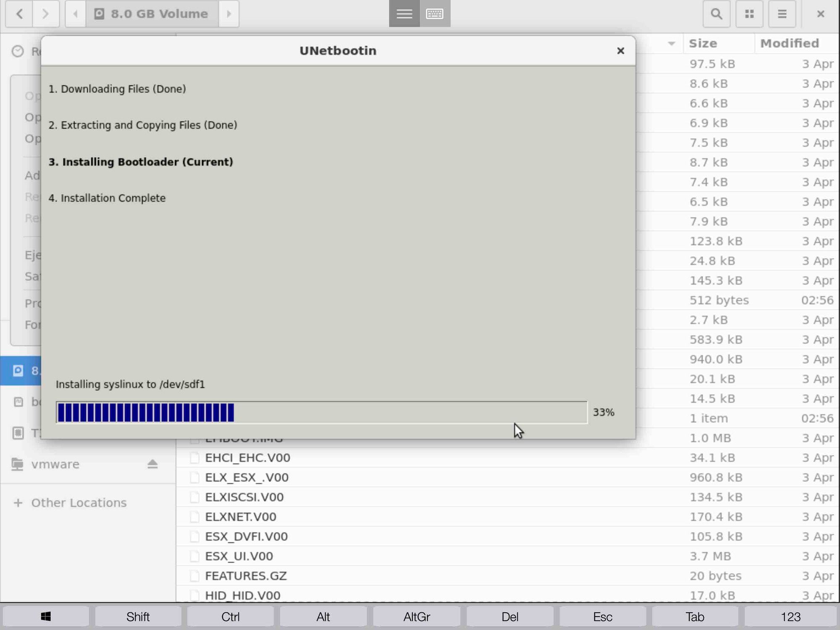Tap the Esc key button

[602, 617]
